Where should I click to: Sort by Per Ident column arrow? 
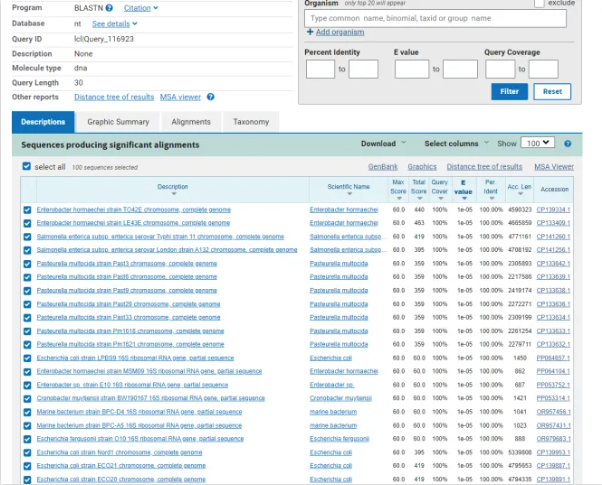point(491,199)
